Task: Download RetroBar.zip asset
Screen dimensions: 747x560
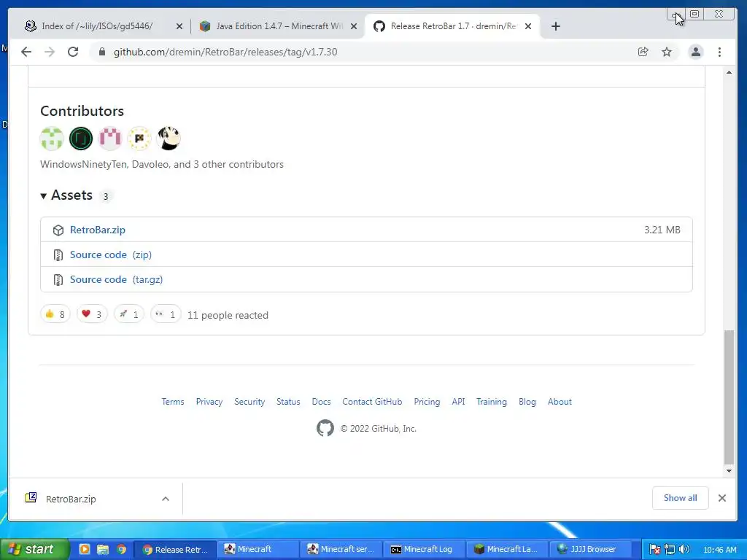Action: pyautogui.click(x=98, y=230)
